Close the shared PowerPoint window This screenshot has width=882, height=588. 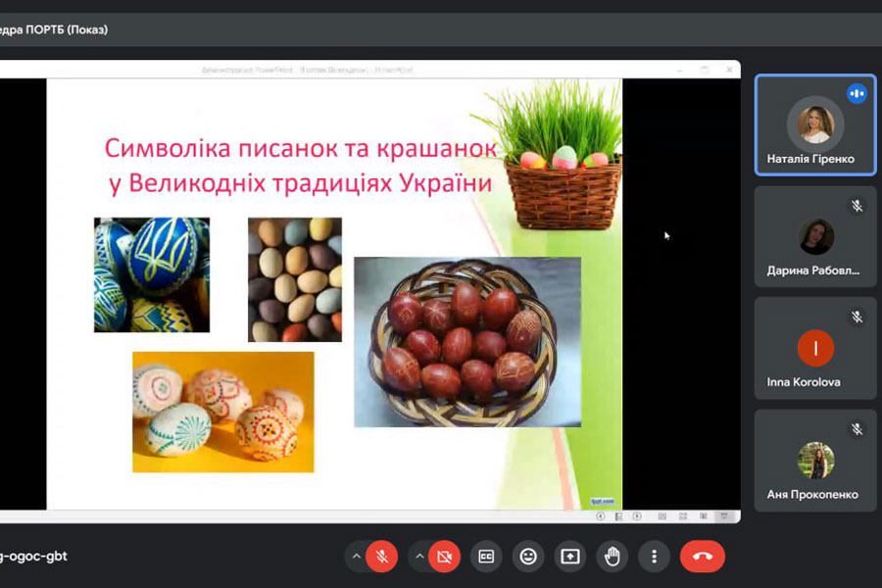[x=729, y=70]
